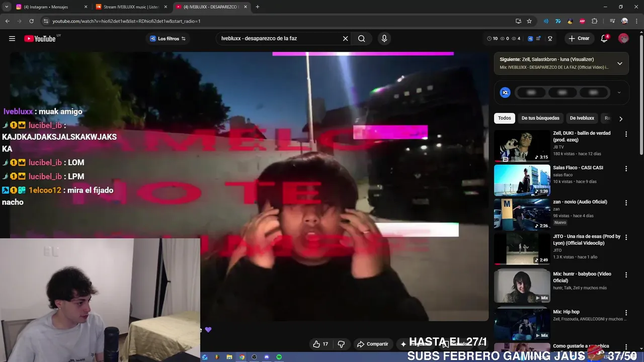This screenshot has height=362, width=644.
Task: Open File Explorer in the taskbar
Action: pos(229,357)
